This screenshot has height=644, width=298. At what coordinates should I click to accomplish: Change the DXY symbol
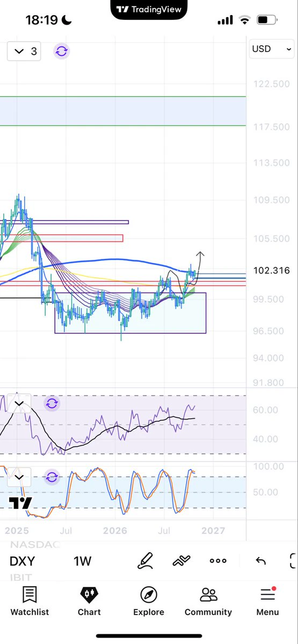pos(22,561)
